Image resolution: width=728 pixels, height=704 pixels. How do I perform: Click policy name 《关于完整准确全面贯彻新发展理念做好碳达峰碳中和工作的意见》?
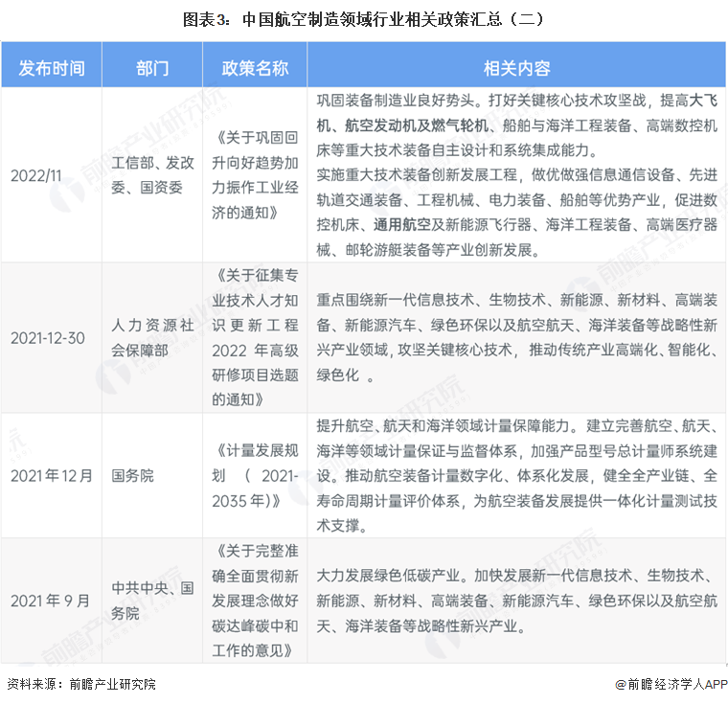(255, 601)
